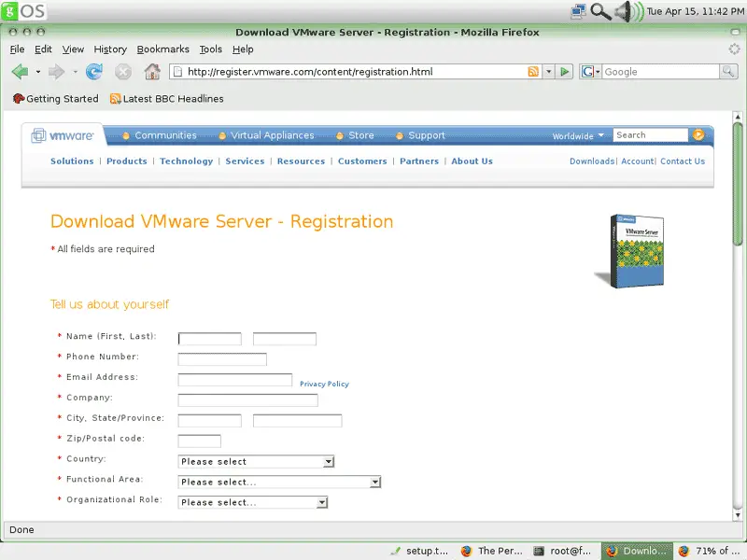Click the desktop search magnifier icon
747x560 pixels.
600,11
